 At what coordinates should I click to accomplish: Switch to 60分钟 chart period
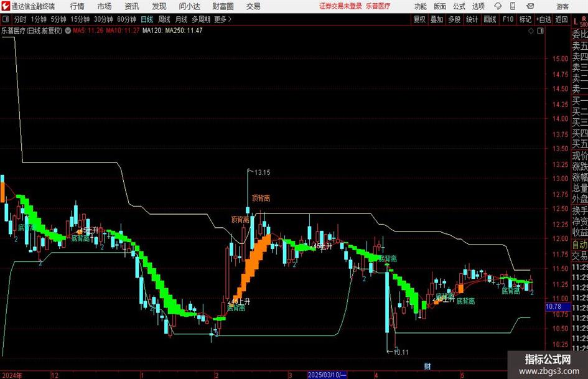click(127, 19)
